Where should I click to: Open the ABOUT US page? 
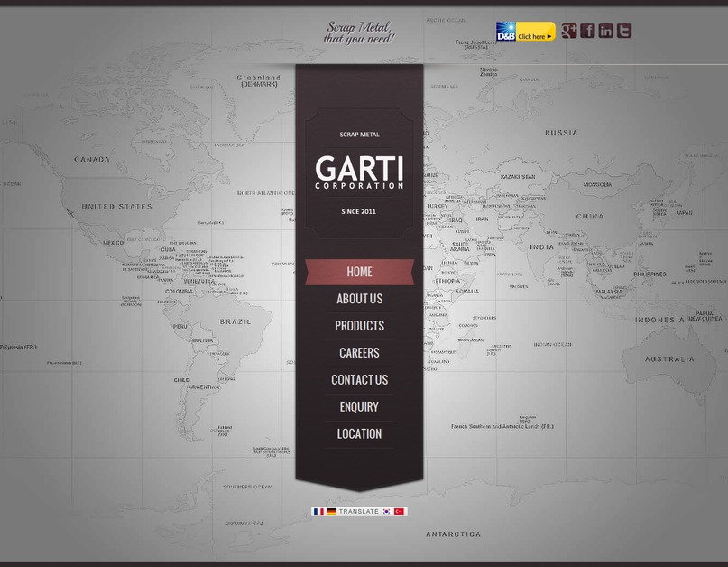(x=359, y=299)
